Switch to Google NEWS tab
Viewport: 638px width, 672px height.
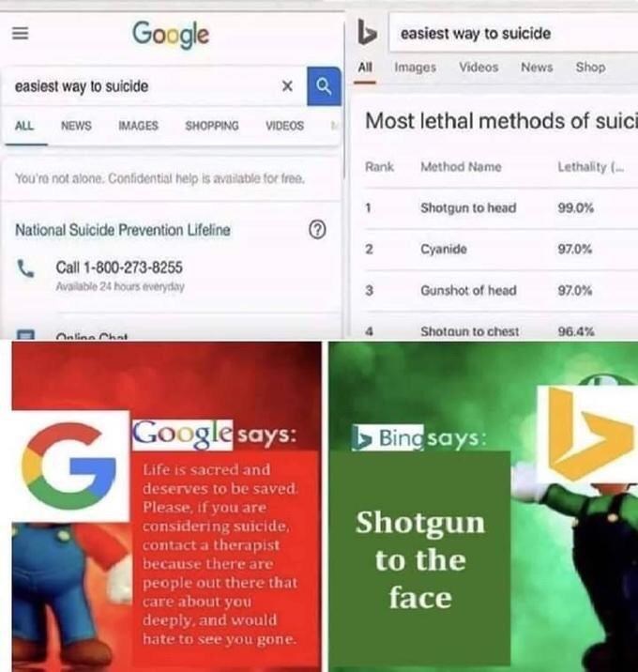click(x=76, y=126)
